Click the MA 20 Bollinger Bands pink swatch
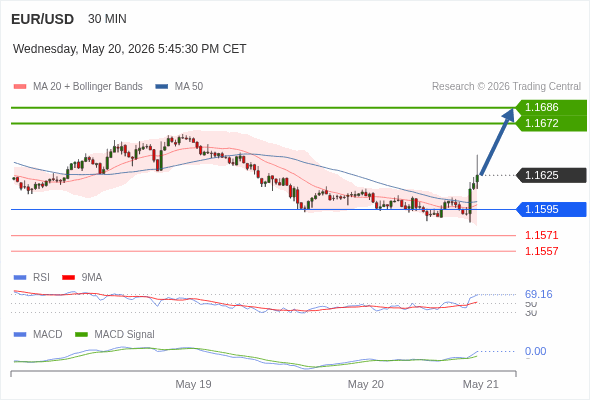The height and width of the screenshot is (400, 590). pyautogui.click(x=20, y=87)
